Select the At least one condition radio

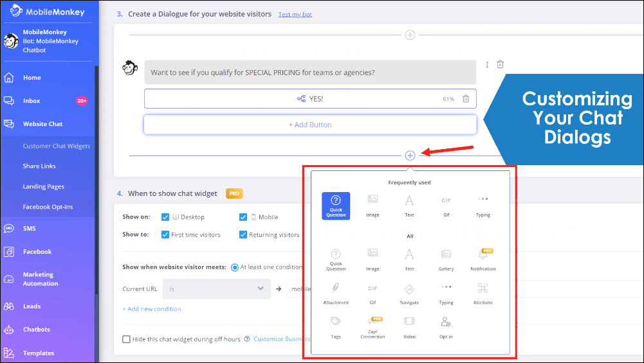[235, 267]
